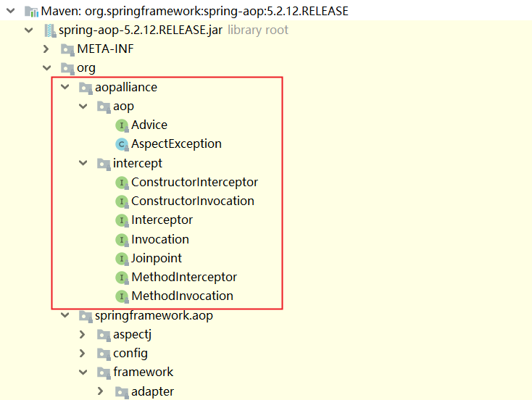This screenshot has height=400, width=532.
Task: Collapse the springframework.aop package chevron
Action: click(x=65, y=315)
